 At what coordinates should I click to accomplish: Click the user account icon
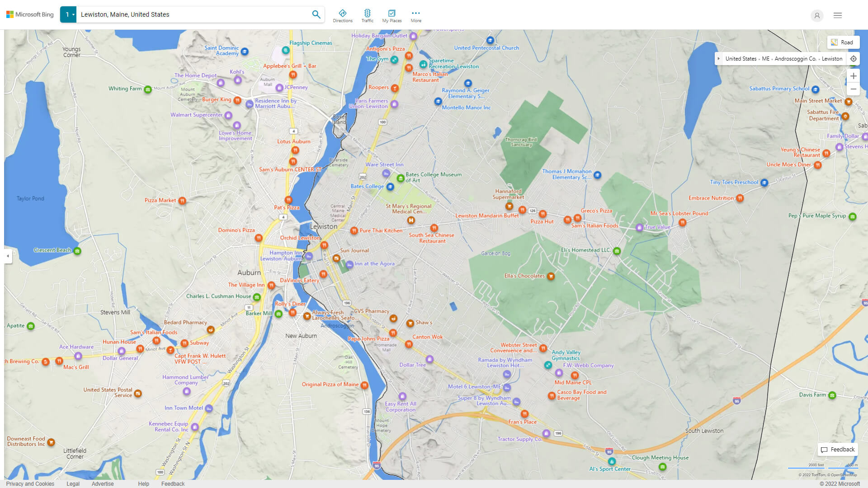[x=816, y=15]
